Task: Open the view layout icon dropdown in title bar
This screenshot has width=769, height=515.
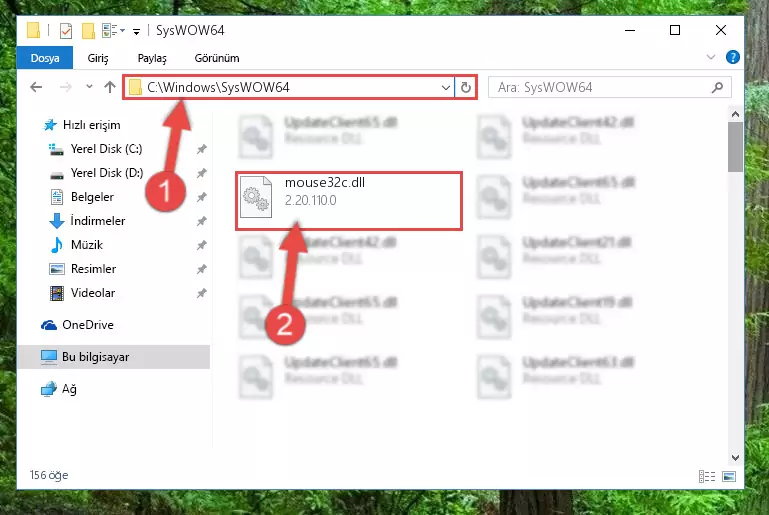Action: (x=113, y=30)
